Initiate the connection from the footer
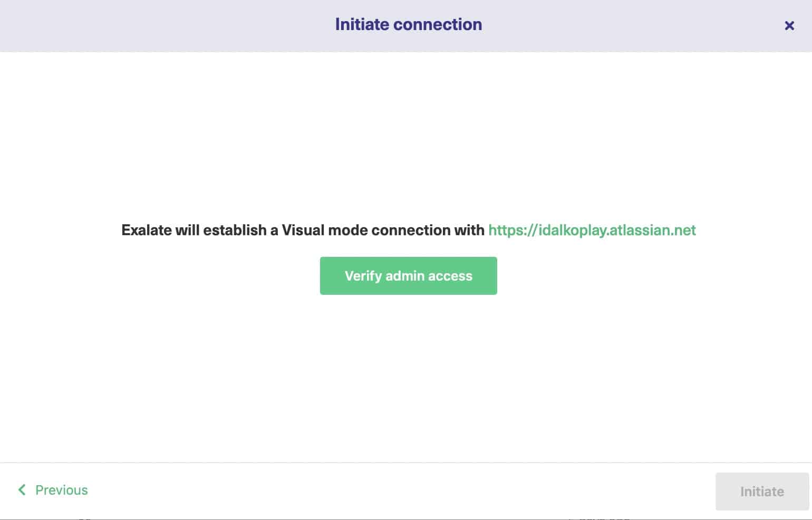812x520 pixels. point(761,491)
